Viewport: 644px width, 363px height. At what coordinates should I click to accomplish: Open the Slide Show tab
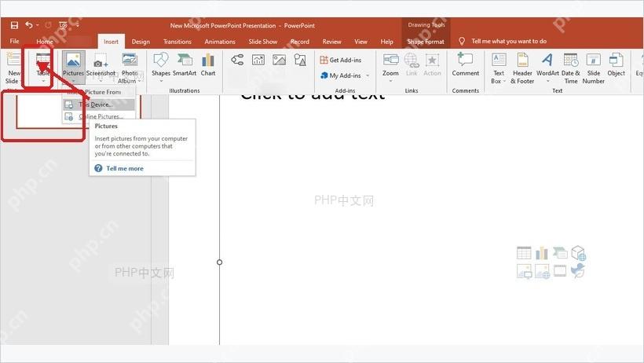(263, 42)
